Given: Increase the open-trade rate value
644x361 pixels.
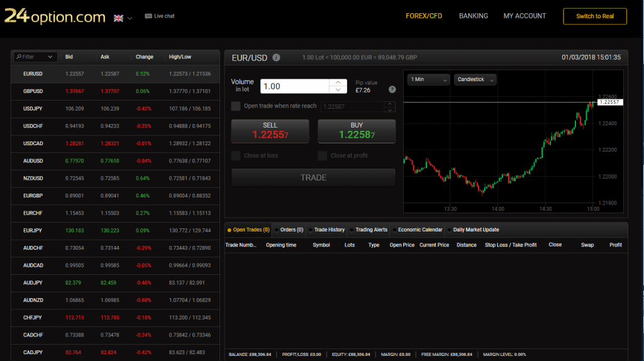Looking at the screenshot, I should [x=390, y=104].
